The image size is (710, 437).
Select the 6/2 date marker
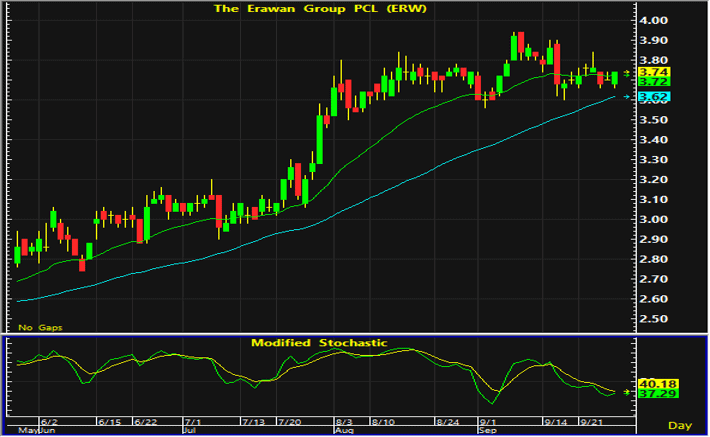49,422
